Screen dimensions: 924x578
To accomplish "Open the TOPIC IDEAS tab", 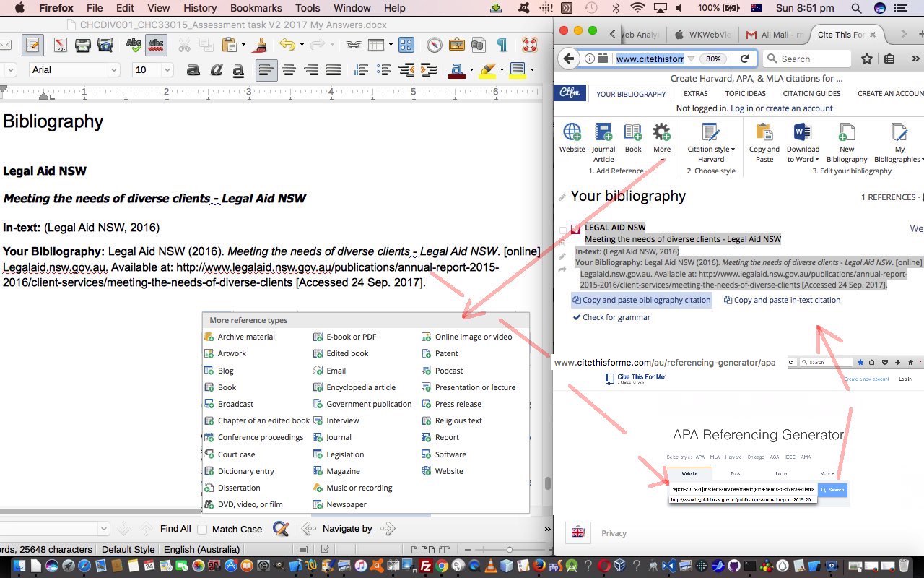I will (x=745, y=94).
